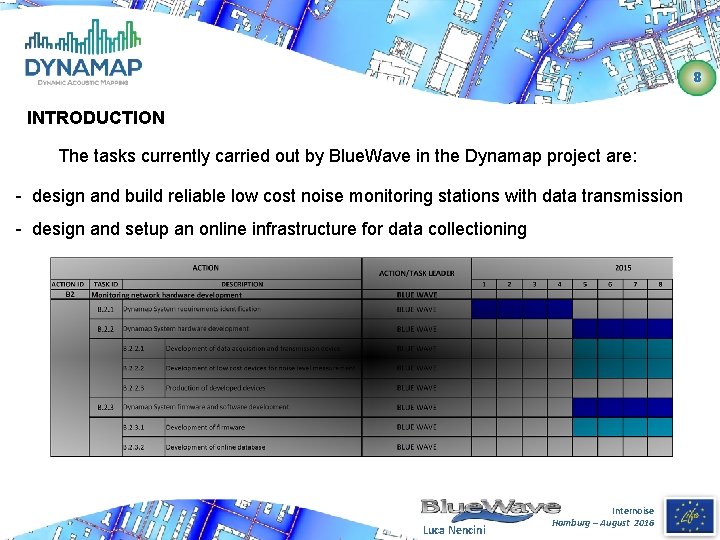Click the Luca Nencini author name

[x=454, y=530]
